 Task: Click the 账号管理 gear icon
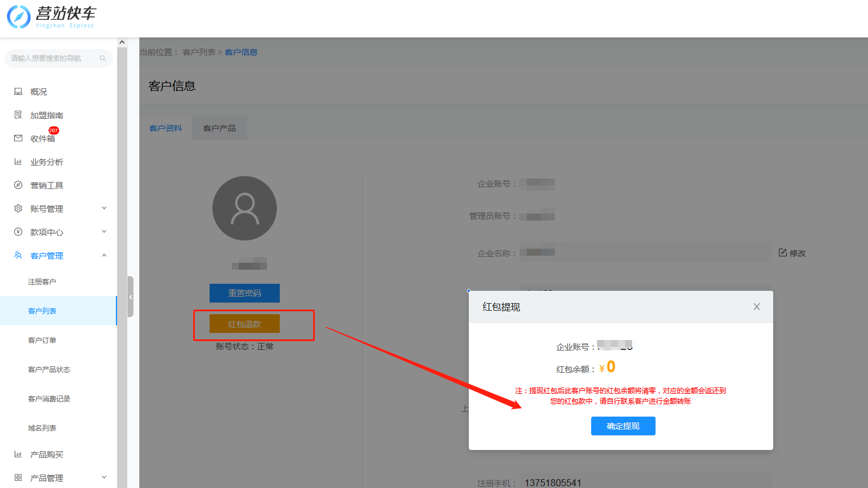18,209
